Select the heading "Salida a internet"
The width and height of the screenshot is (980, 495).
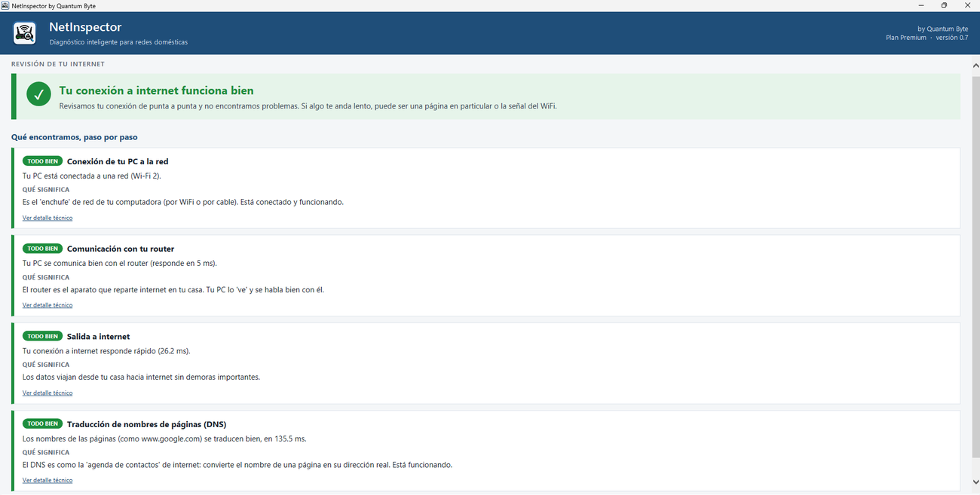pos(99,337)
